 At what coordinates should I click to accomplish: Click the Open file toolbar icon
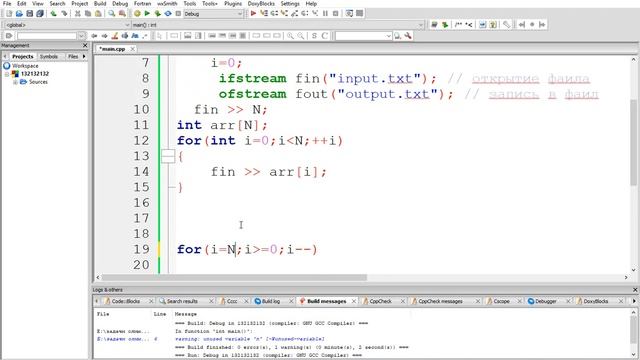click(19, 13)
